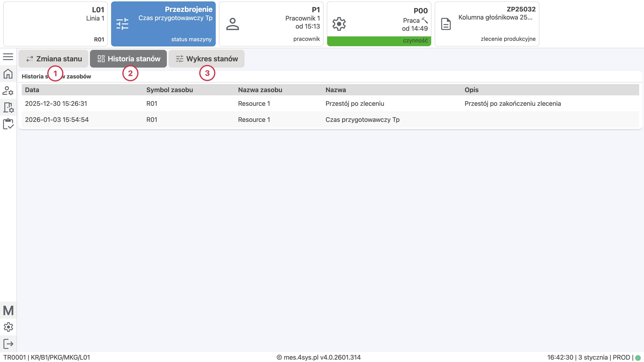The width and height of the screenshot is (644, 362).
Task: Open L01 Linia 1 resource card
Action: coord(56,24)
